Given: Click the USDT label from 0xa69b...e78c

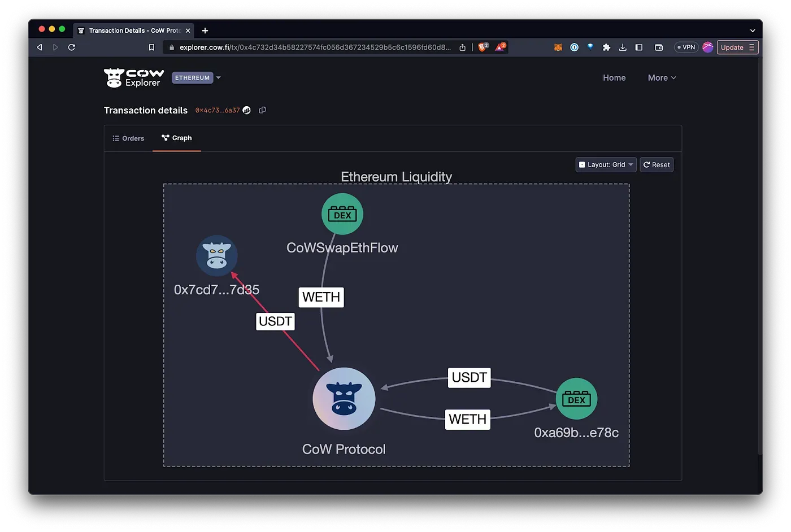Looking at the screenshot, I should pyautogui.click(x=470, y=377).
